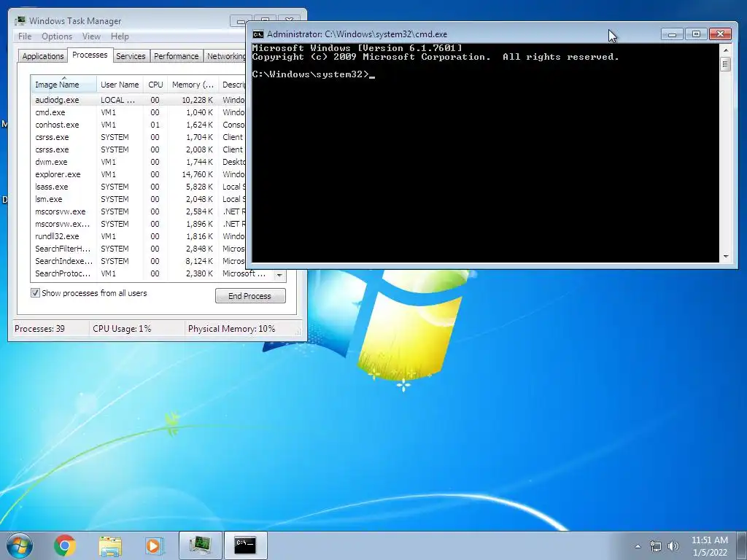Launch Google Chrome from the taskbar
Image resolution: width=747 pixels, height=560 pixels.
[x=65, y=545]
